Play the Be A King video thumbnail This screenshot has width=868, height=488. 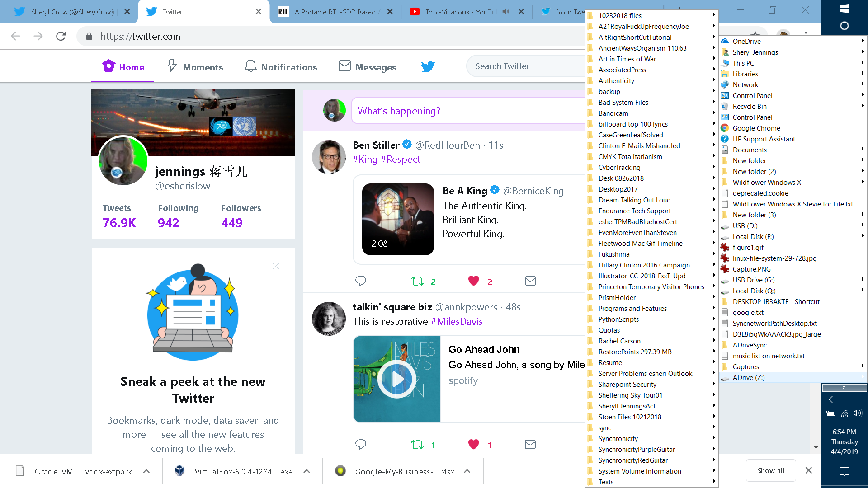click(398, 219)
